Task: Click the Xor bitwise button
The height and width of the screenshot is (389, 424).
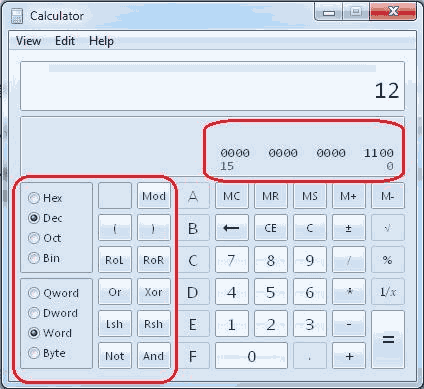Action: click(x=154, y=292)
